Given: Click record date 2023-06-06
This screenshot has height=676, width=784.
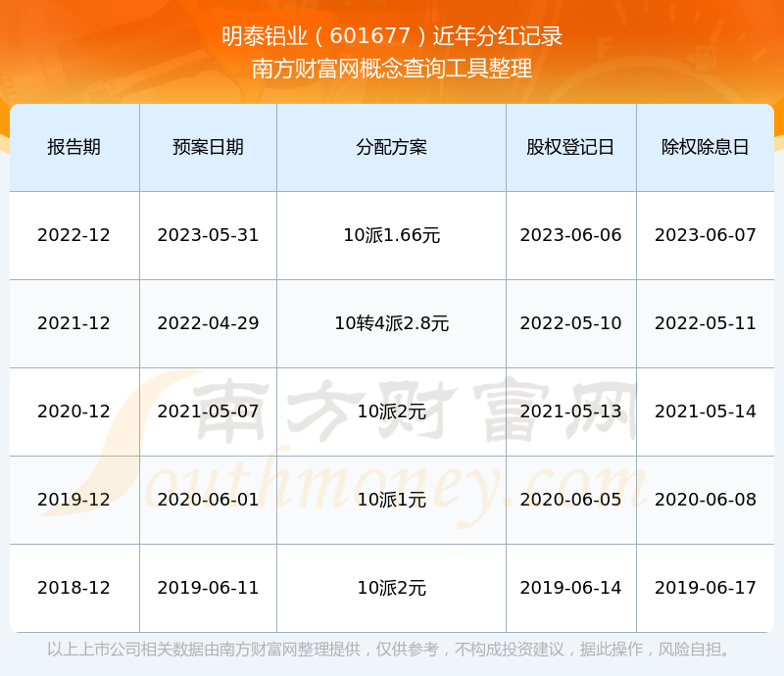Looking at the screenshot, I should click(570, 235).
